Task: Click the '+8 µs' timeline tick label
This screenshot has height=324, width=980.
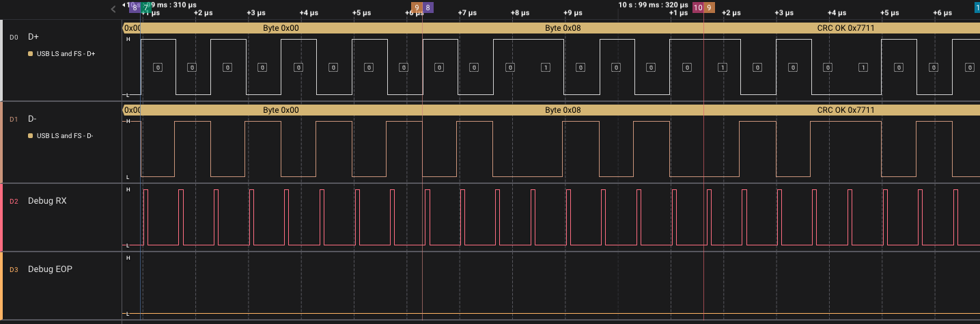Action: [520, 13]
